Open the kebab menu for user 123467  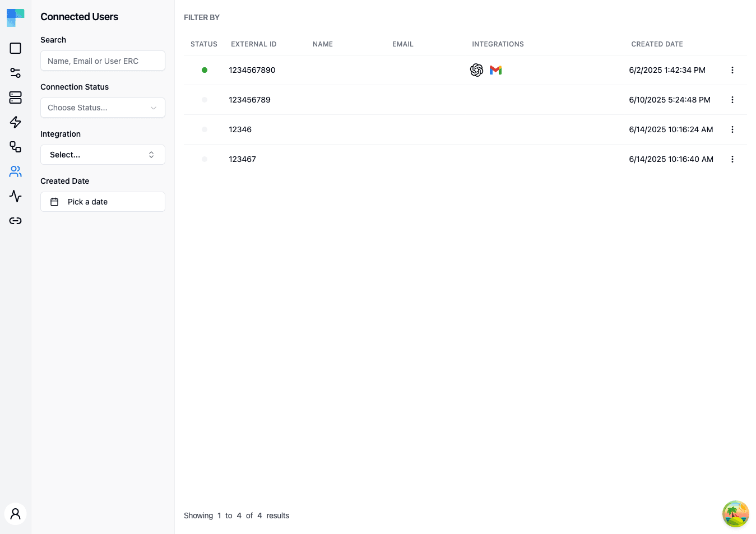pos(732,159)
